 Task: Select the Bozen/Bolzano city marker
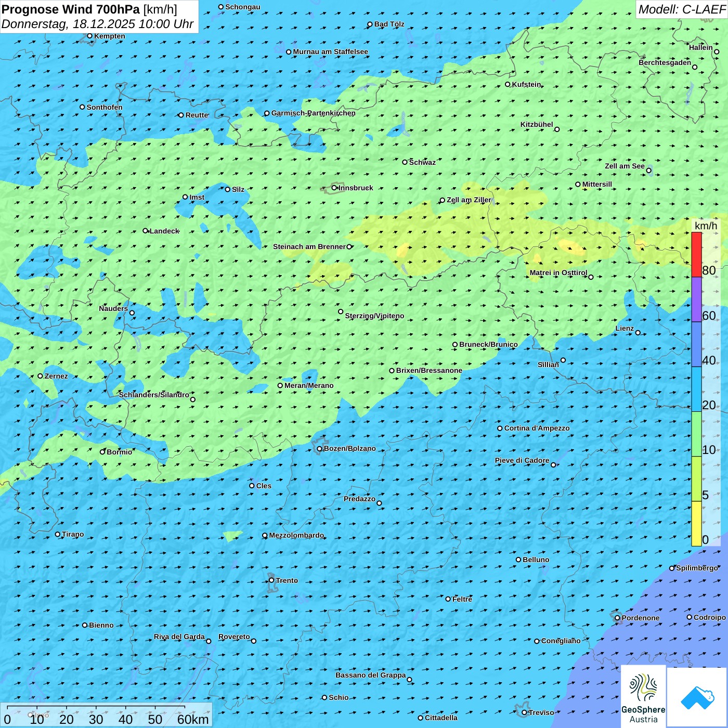[319, 449]
